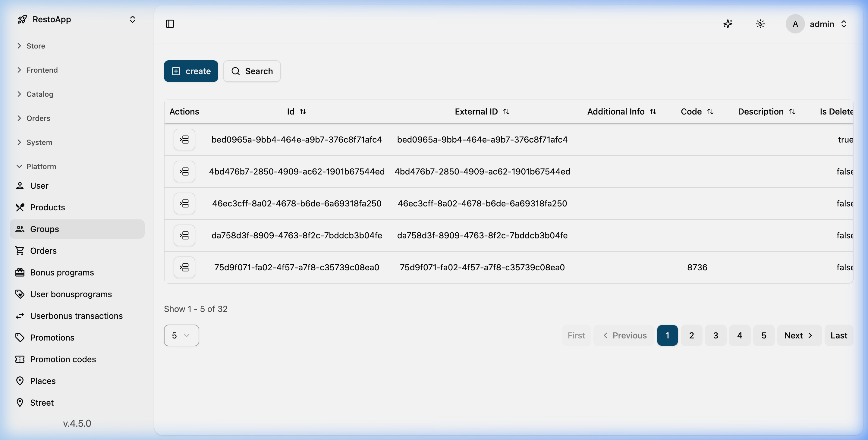Click the sparkle AI icon in top bar
The height and width of the screenshot is (440, 868).
click(x=728, y=24)
